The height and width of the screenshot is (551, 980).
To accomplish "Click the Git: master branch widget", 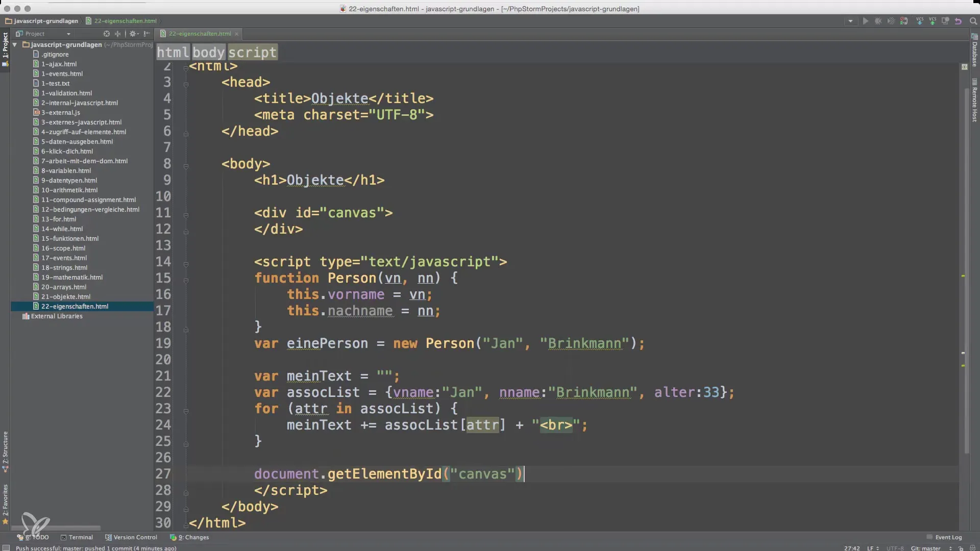I will (925, 548).
